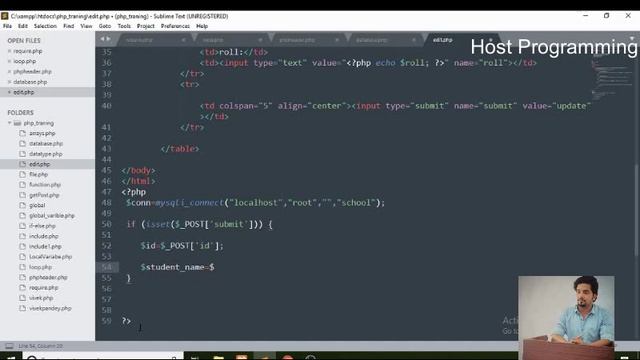Click the closing table tag on line 43
Screen dimensions: 640x360
pos(180,149)
